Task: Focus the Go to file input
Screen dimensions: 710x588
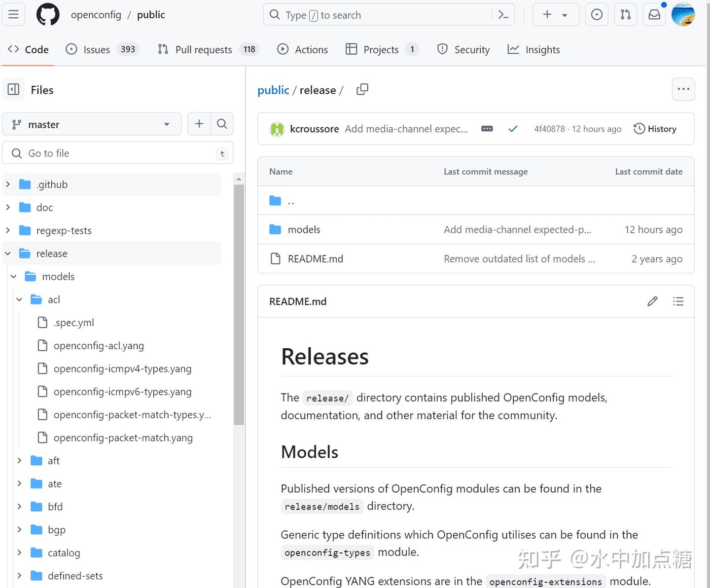Action: [x=118, y=153]
